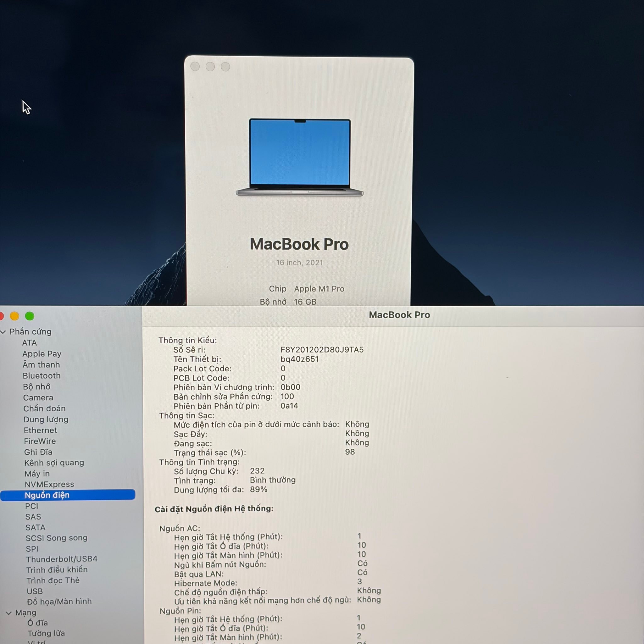Select Âm thanh in the sidebar
Viewport: 644px width, 644px height.
(x=41, y=365)
